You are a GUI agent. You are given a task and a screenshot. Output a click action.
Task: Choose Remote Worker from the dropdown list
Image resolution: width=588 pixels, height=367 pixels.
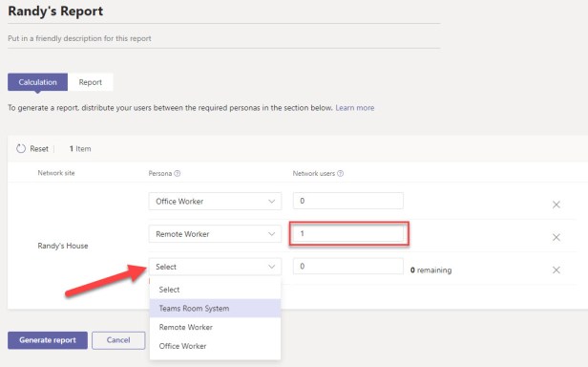[x=215, y=327]
